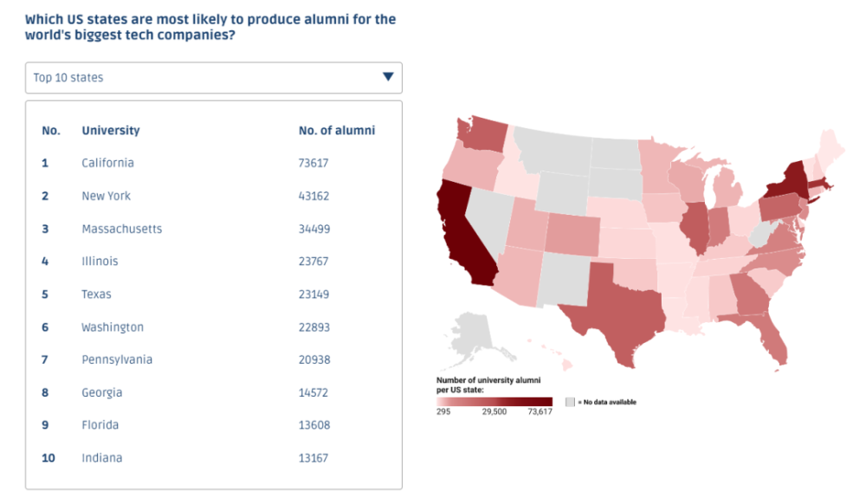The image size is (866, 504).
Task: Click Georgia in the ranking table
Action: pyautogui.click(x=101, y=392)
